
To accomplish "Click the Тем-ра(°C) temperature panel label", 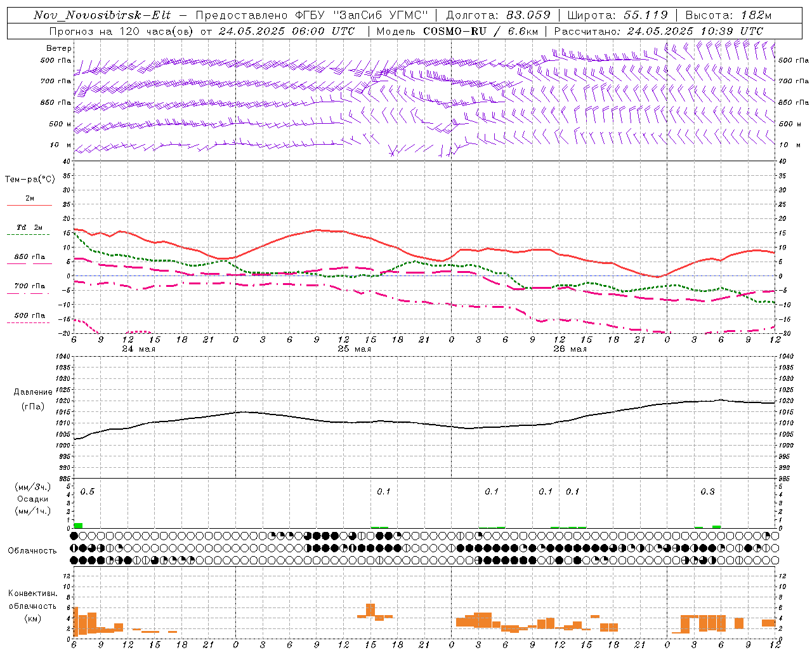I will click(30, 180).
